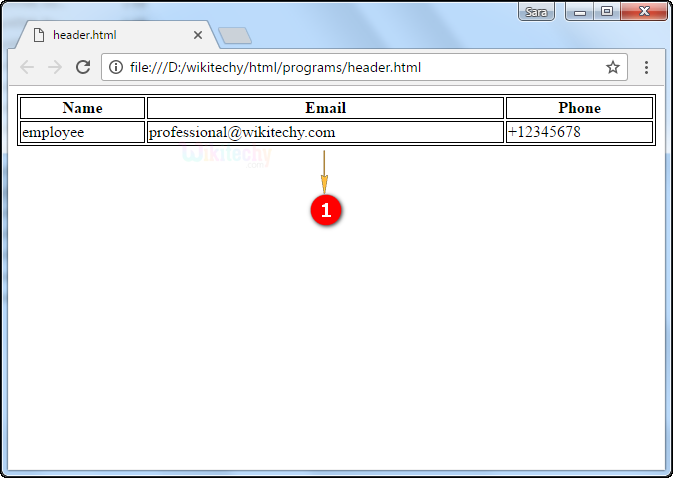View site information icon in address bar

pos(116,67)
